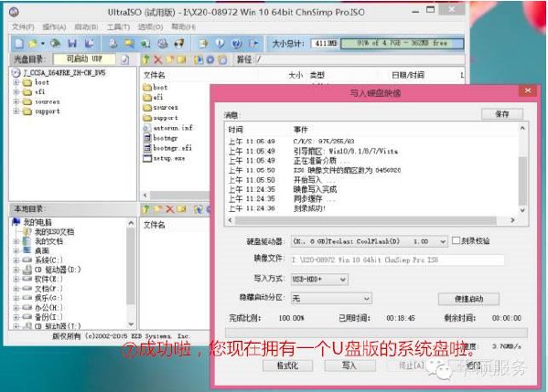Open the 启动(B) menu

(x=86, y=26)
